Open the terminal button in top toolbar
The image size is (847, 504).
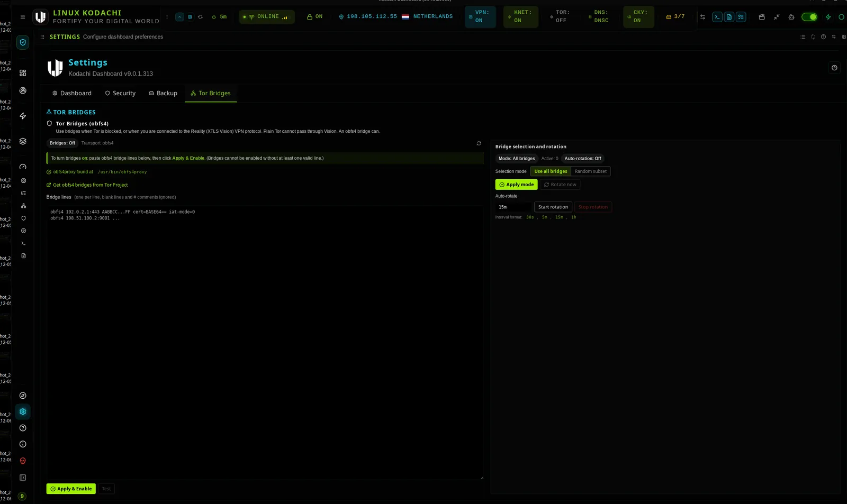[x=717, y=17]
